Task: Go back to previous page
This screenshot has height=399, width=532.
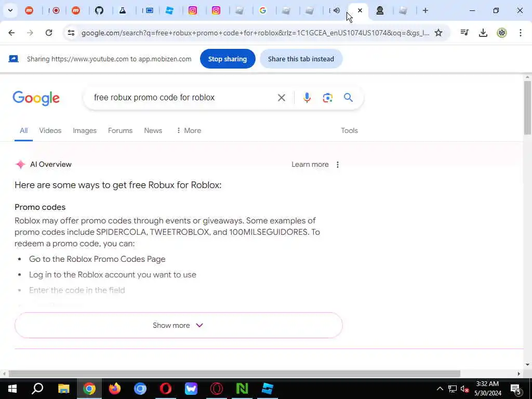Action: tap(11, 33)
